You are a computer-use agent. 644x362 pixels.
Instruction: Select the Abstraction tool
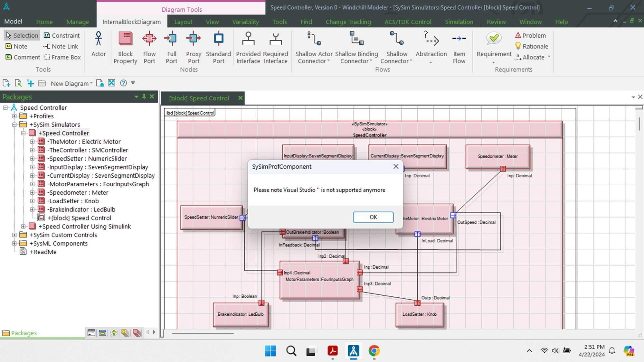pyautogui.click(x=431, y=45)
